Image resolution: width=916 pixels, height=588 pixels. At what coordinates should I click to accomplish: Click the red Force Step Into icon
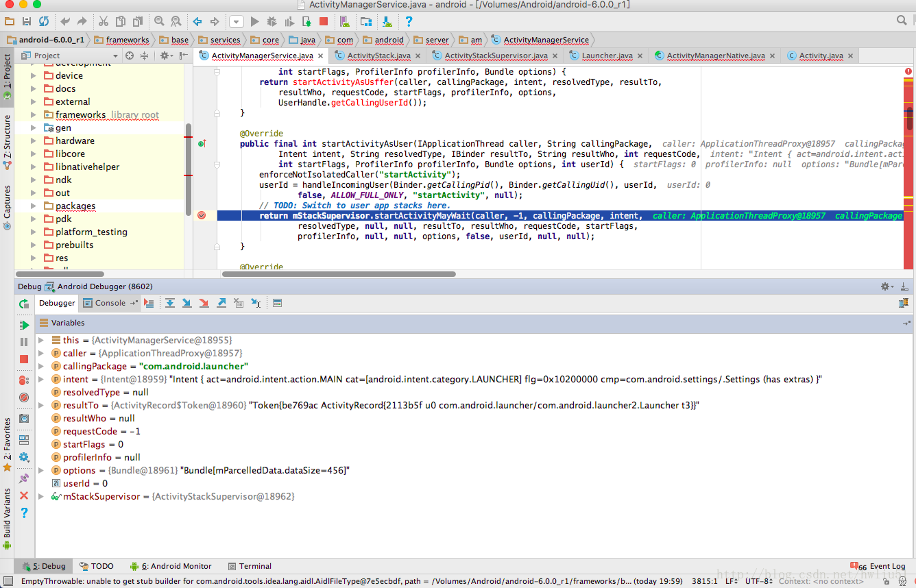204,303
